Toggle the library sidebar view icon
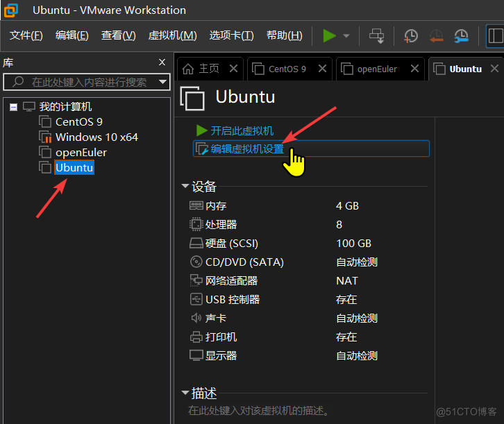This screenshot has height=424, width=504. pos(495,35)
